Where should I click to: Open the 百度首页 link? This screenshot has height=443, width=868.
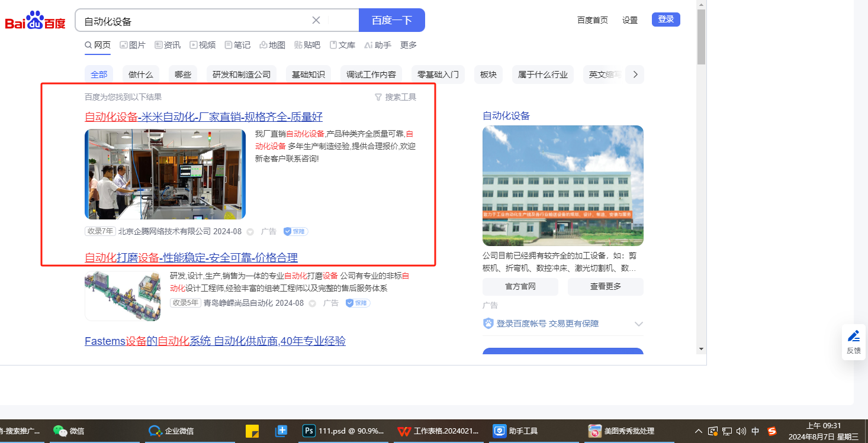[x=593, y=20]
